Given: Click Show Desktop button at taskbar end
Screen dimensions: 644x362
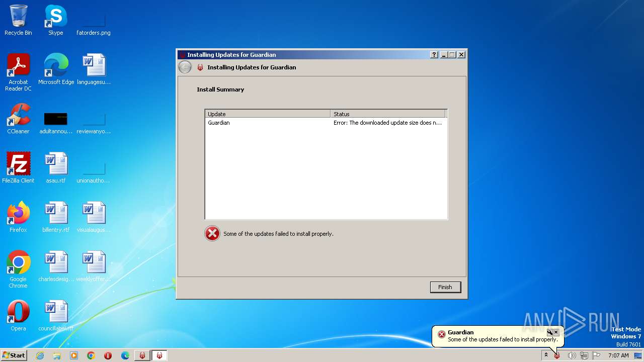Looking at the screenshot, I should click(639, 355).
